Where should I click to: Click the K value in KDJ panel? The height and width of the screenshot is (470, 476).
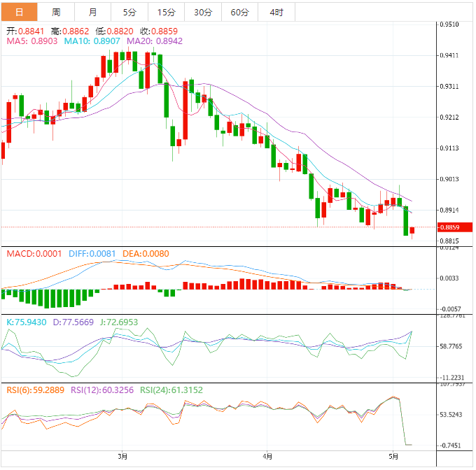(x=27, y=322)
